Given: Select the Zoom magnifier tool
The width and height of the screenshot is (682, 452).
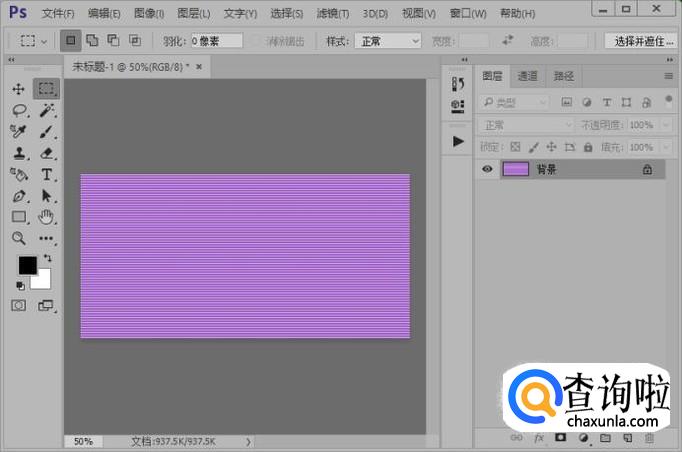Looking at the screenshot, I should (19, 238).
